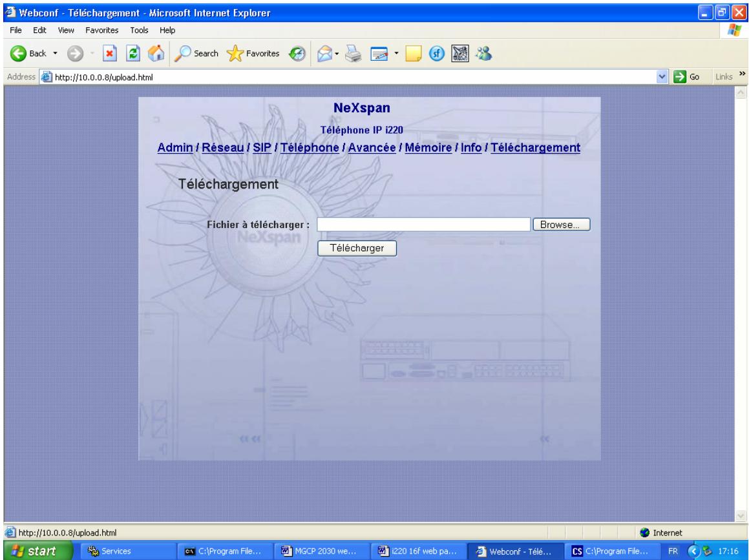This screenshot has width=749, height=560.
Task: Click the Browse... file button
Action: pos(561,225)
